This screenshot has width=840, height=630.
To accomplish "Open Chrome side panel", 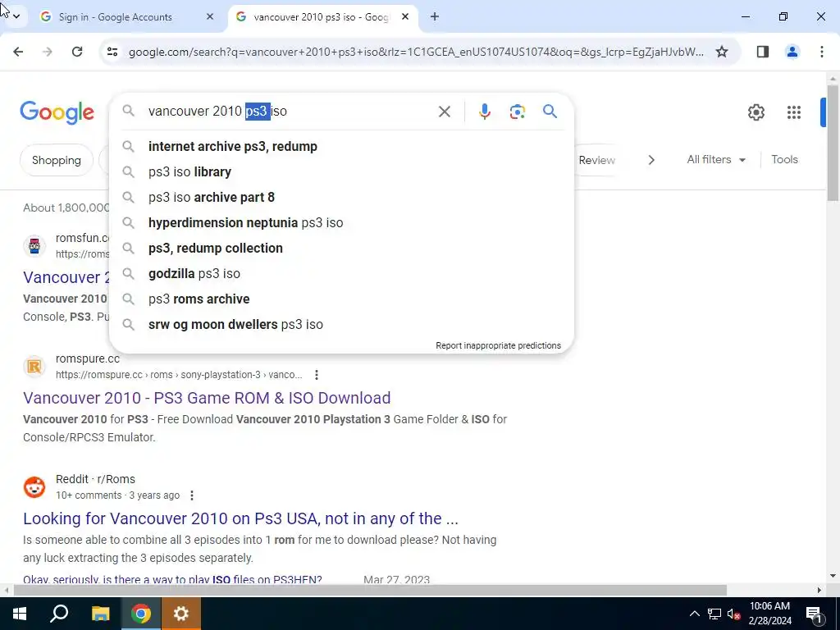I will coord(762,52).
